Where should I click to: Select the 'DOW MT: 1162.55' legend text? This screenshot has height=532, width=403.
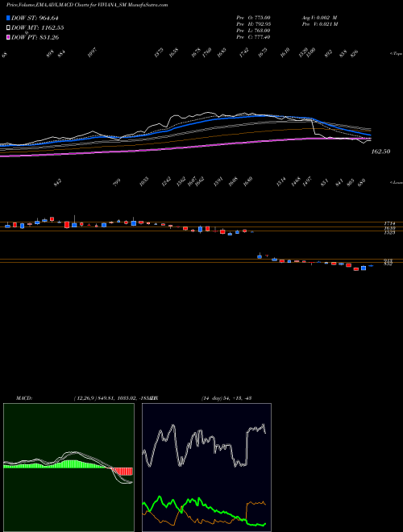click(38, 27)
